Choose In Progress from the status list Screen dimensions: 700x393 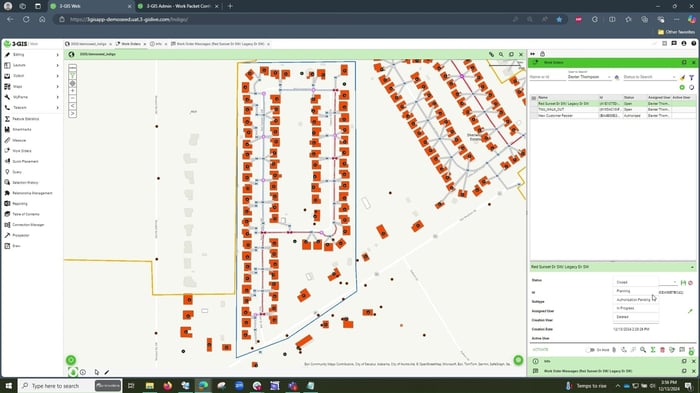(x=636, y=308)
